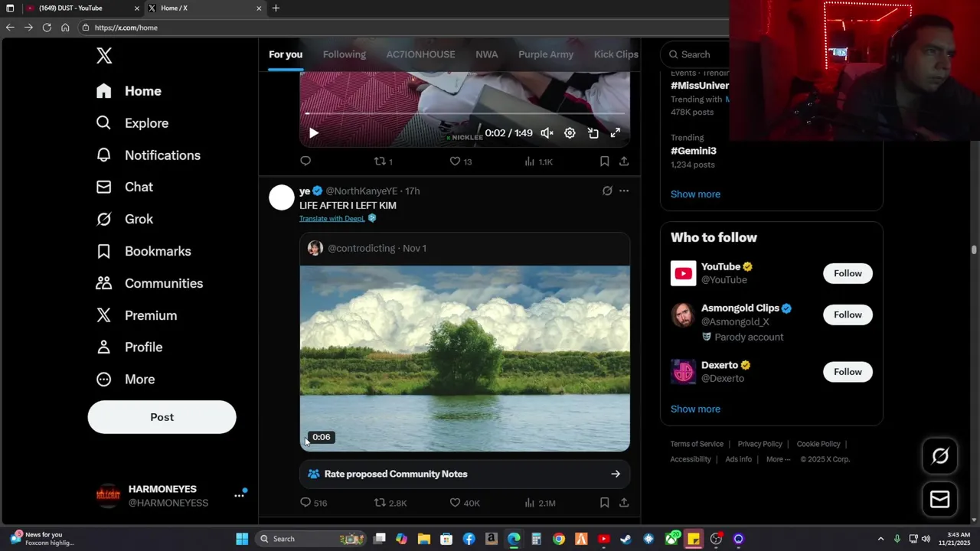Open #Gemini3 trending topic
Viewport: 980px width, 551px height.
tap(694, 151)
